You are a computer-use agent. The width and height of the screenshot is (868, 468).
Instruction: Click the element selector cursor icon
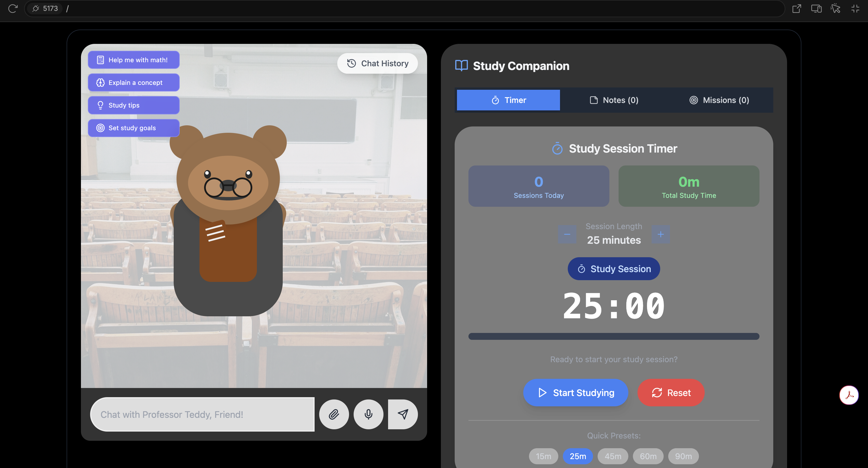[835, 8]
